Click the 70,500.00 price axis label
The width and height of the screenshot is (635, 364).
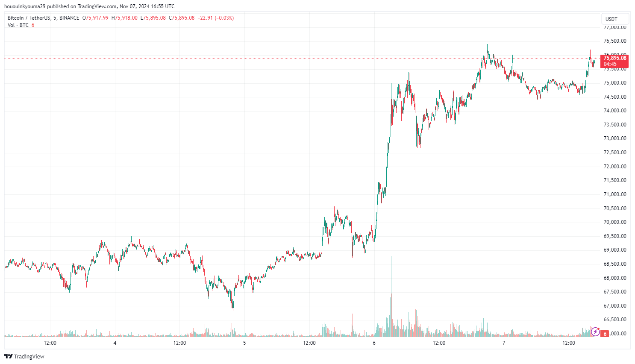click(615, 208)
